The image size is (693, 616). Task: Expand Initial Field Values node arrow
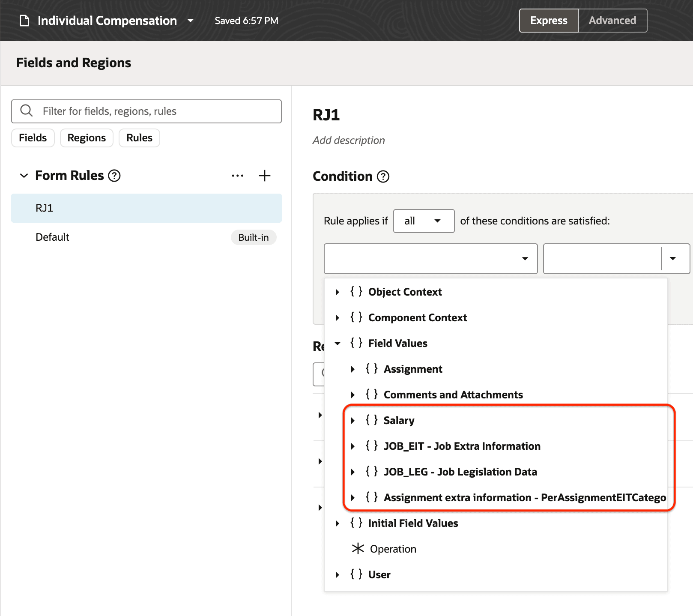tap(338, 523)
